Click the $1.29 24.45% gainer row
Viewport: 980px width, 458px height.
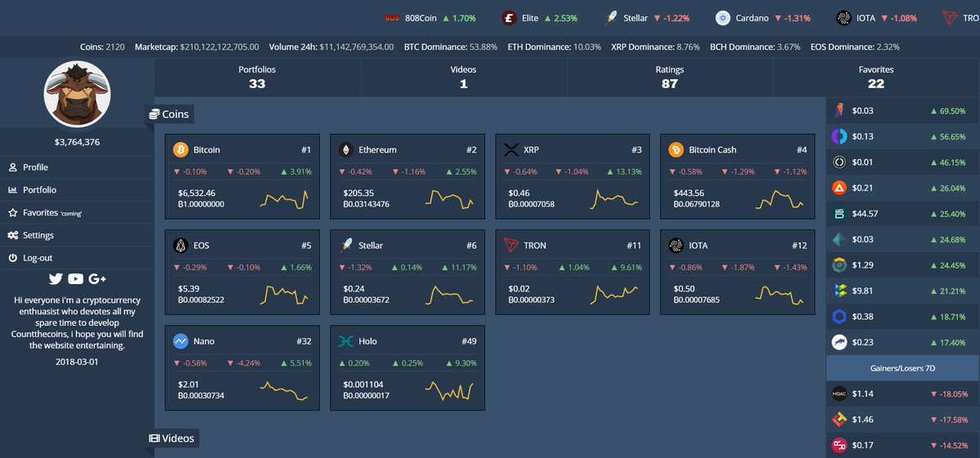tap(902, 265)
